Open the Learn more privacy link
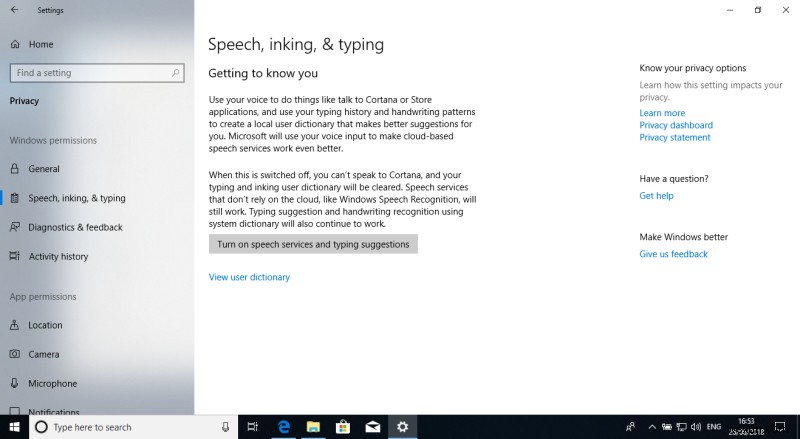Viewport: 800px width, 439px height. 662,113
